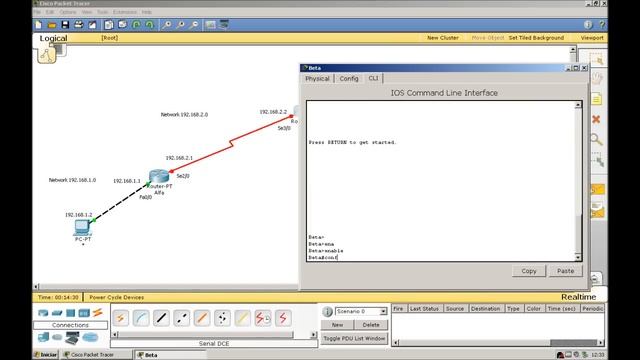Switch to the Physical tab in Beta window
Viewport: 640px width, 360px height.
pos(317,78)
